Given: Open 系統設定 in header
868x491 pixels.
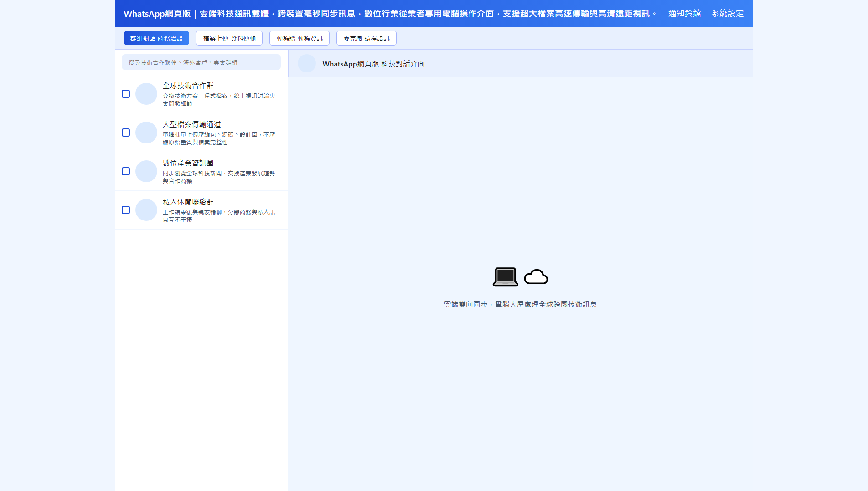Looking at the screenshot, I should click(728, 14).
